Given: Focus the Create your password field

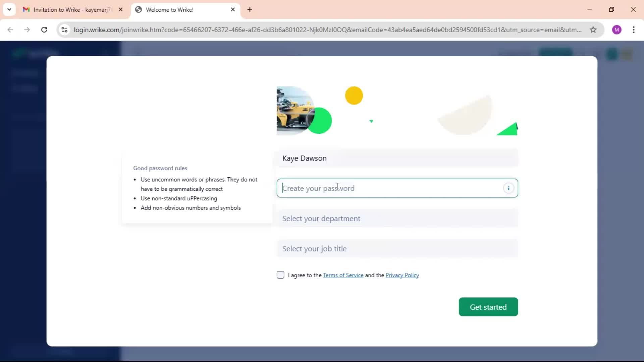Looking at the screenshot, I should click(397, 188).
